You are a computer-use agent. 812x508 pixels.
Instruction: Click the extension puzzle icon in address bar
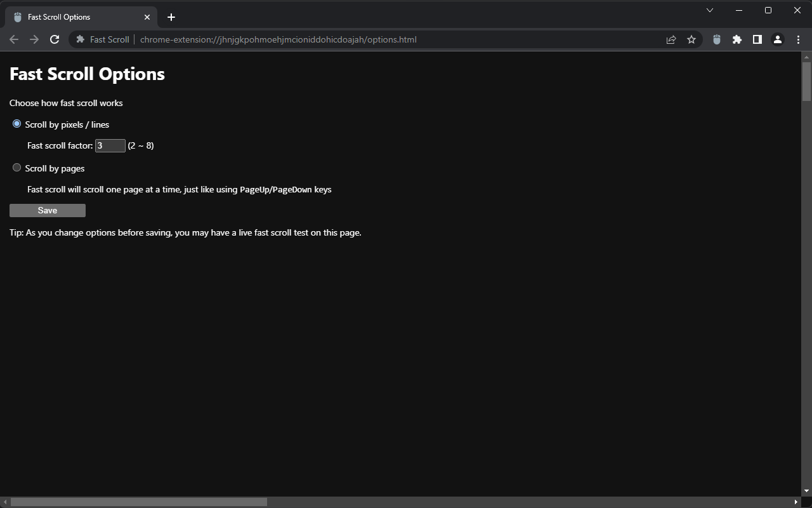tap(80, 39)
